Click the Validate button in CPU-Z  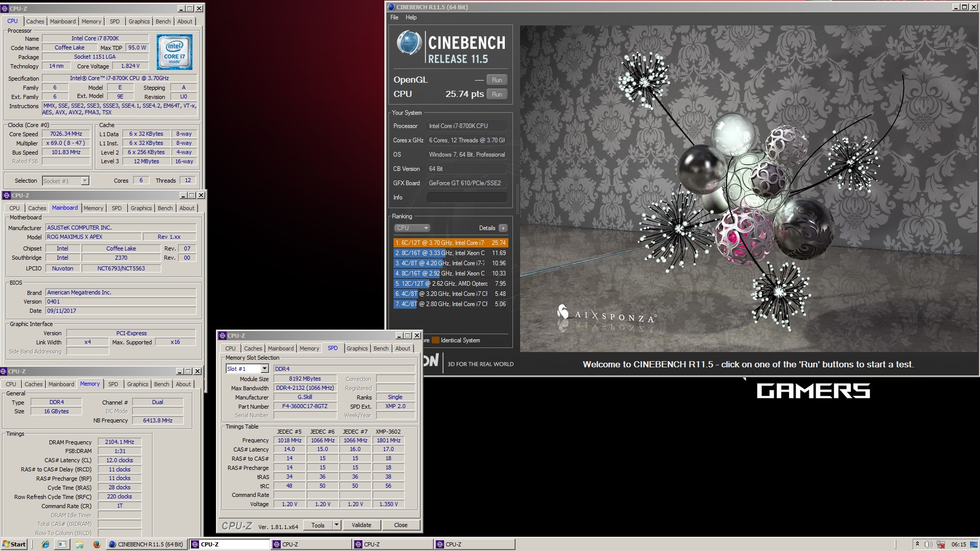coord(361,525)
